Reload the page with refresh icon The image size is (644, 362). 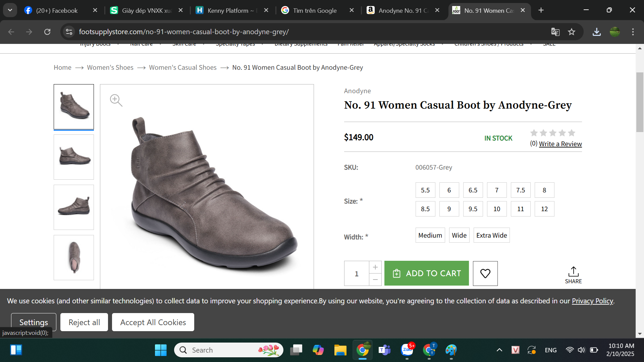click(47, 32)
